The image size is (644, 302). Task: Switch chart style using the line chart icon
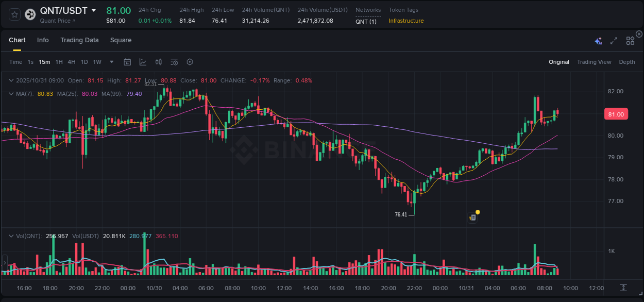[142, 61]
